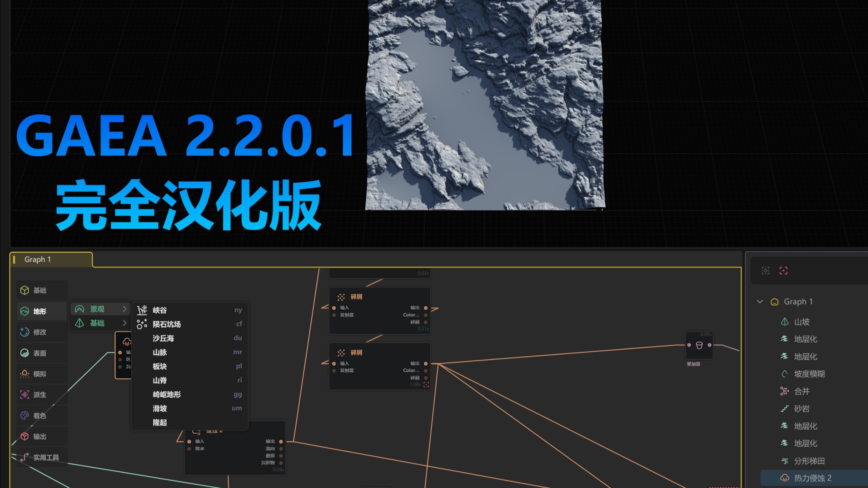This screenshot has width=868, height=488.
Task: Open the 实用工具 node category
Action: (42, 457)
